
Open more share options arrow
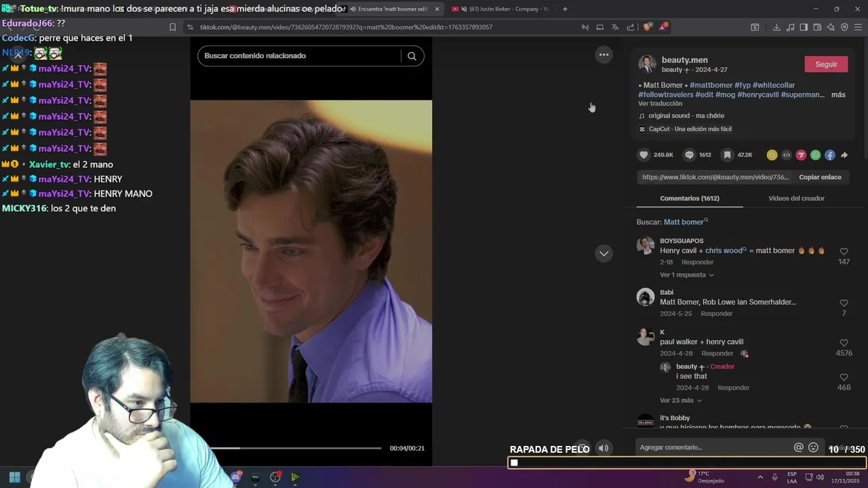coord(844,155)
